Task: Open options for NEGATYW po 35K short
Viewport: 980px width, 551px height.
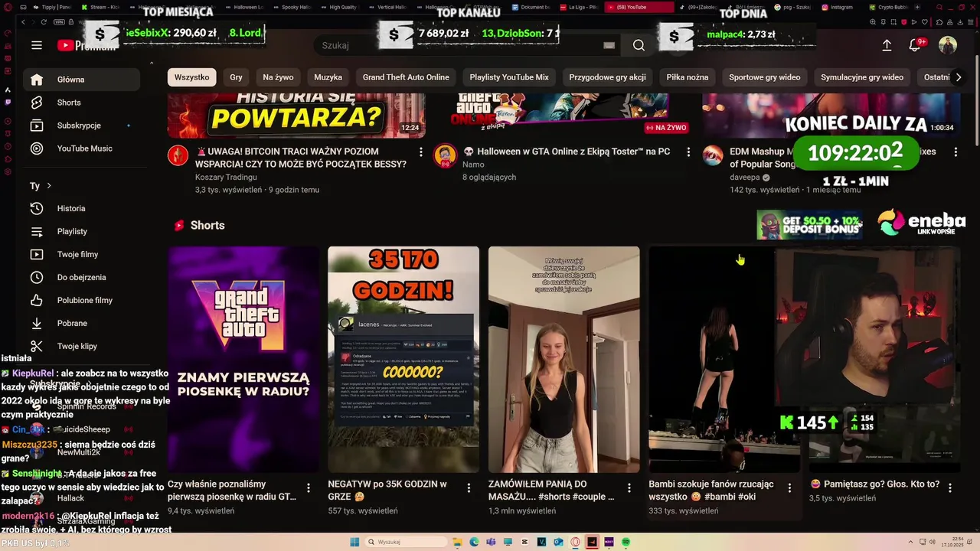Action: click(469, 487)
